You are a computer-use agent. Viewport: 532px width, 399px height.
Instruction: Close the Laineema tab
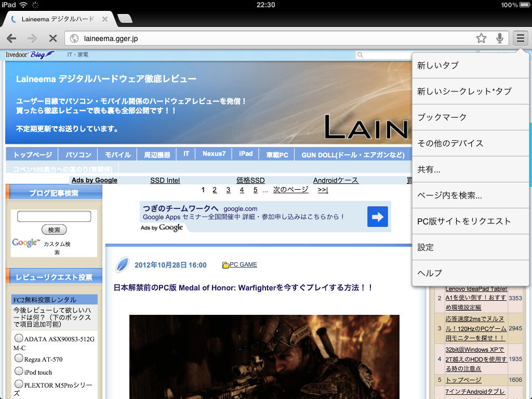point(105,19)
